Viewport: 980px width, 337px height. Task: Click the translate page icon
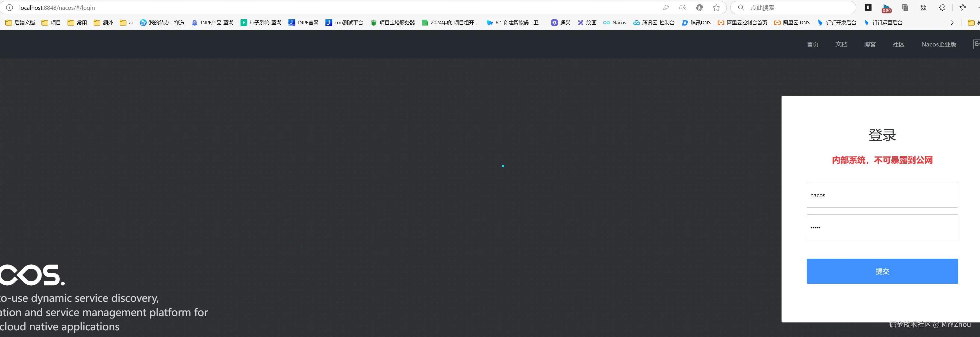[x=683, y=8]
